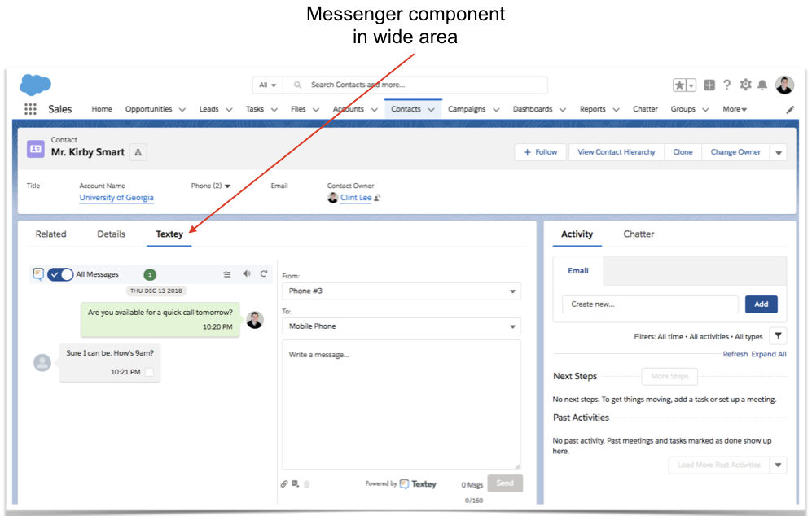Click the contact hierarchy icon beside Kirby Smart
Screen dimensions: 812x516
coord(138,153)
